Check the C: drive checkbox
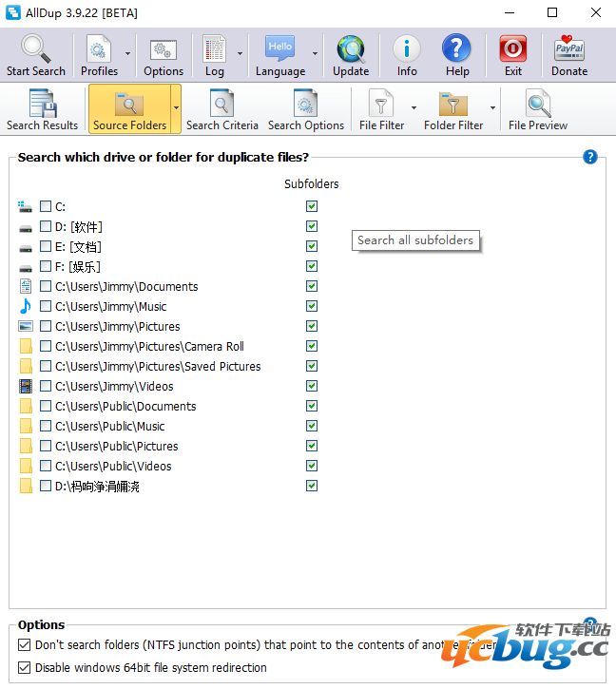This screenshot has width=616, height=689. pos(46,206)
